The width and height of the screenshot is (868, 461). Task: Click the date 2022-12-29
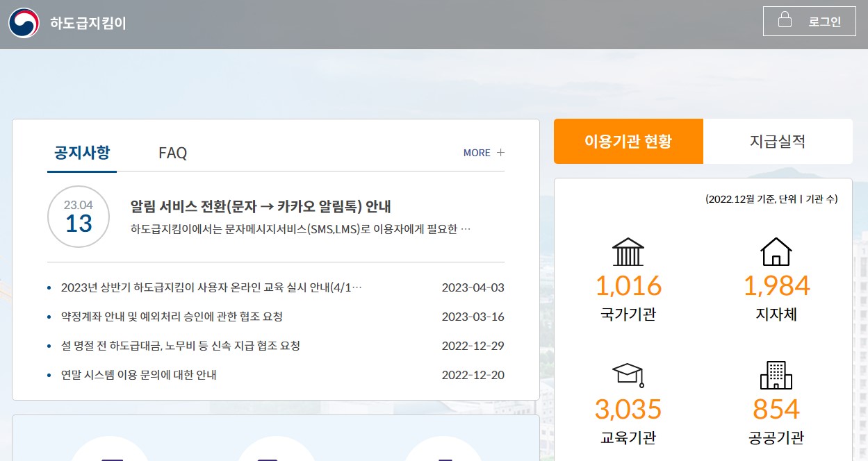pyautogui.click(x=473, y=346)
